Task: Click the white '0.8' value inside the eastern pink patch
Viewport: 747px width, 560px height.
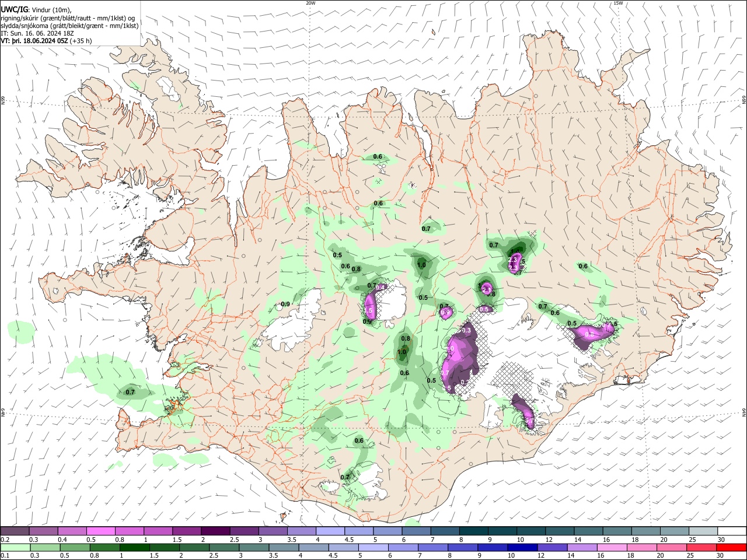Action: pos(589,335)
